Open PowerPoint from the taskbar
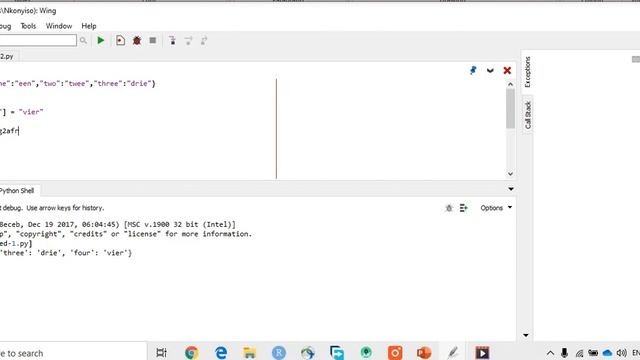640x360 pixels. coord(424,353)
